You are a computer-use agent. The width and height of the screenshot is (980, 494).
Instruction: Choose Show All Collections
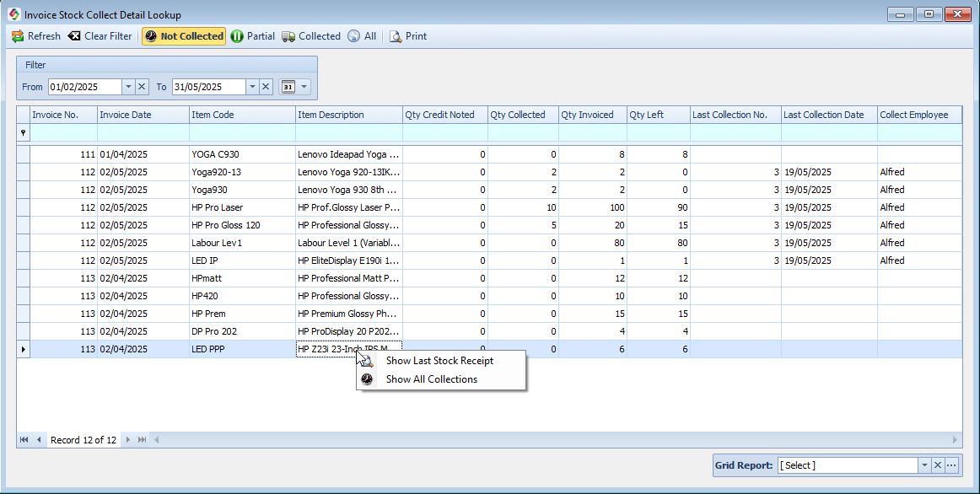440,379
